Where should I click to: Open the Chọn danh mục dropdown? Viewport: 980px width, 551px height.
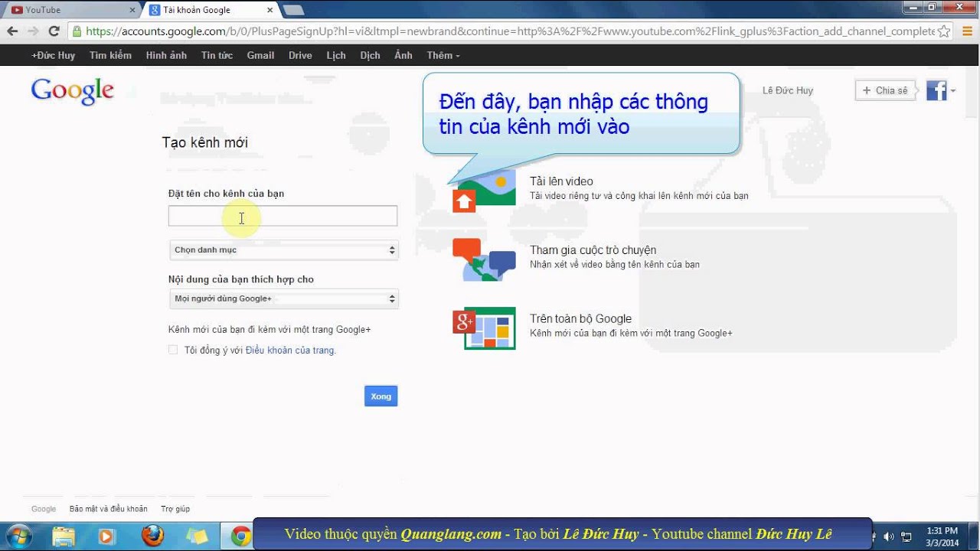point(283,250)
